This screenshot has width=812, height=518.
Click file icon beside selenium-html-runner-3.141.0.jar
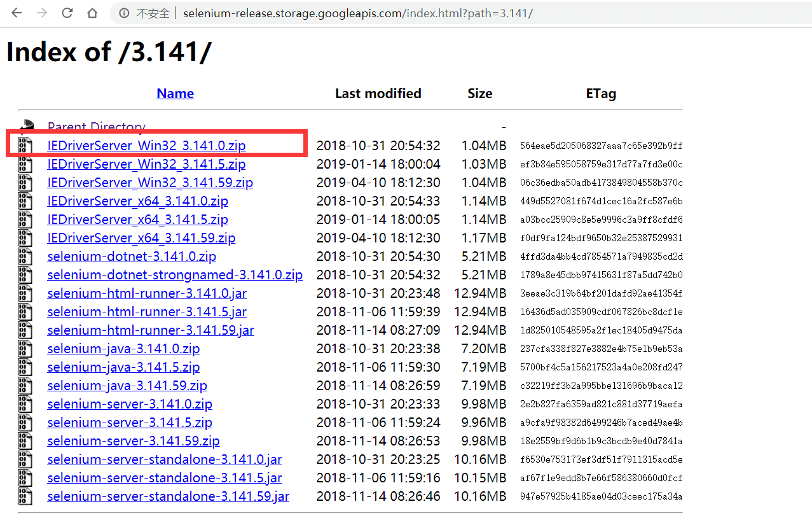[25, 293]
